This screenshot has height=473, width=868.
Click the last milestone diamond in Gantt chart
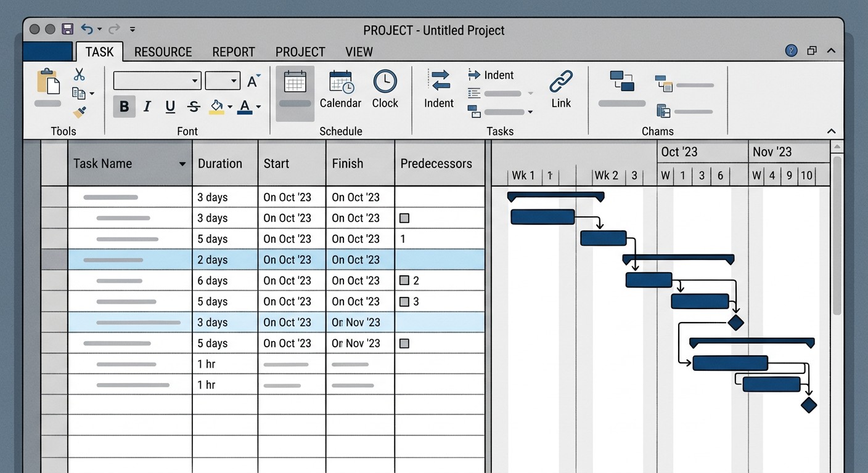[x=809, y=405]
